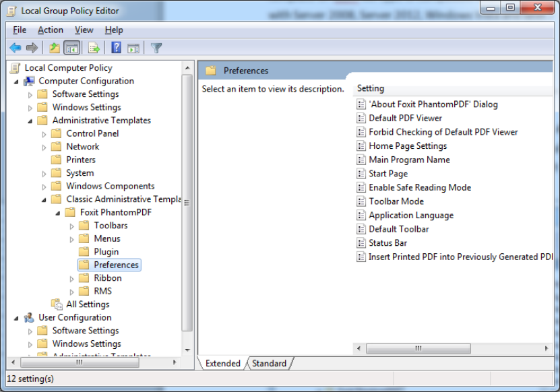Click the Start Page policy icon
The image size is (560, 392).
361,174
